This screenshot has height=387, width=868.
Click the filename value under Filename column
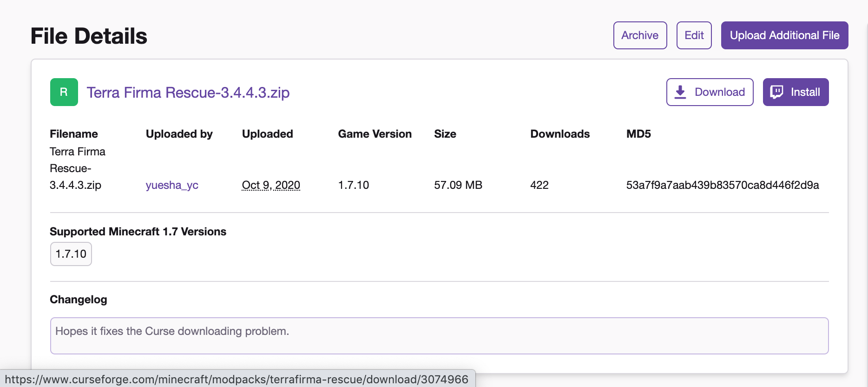[x=78, y=168]
